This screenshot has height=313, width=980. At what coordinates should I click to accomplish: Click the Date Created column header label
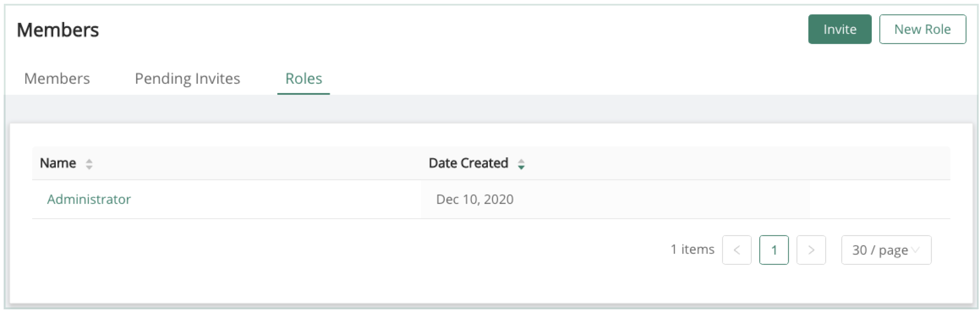tap(468, 163)
